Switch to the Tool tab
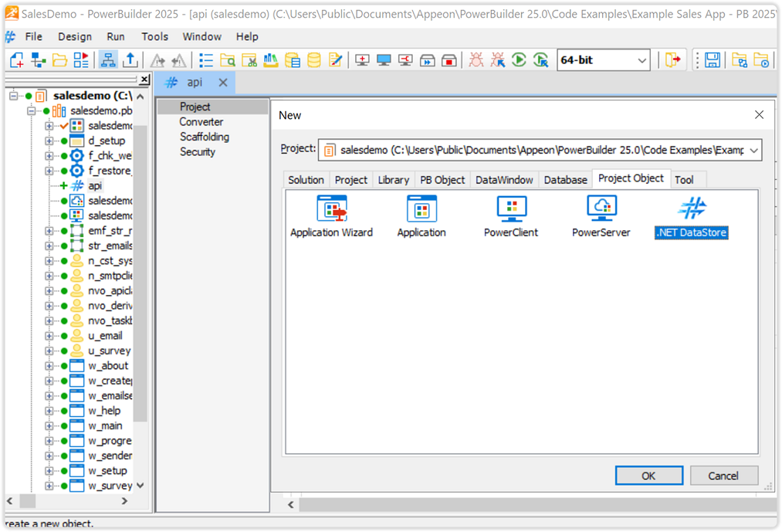Screen dimensions: 782x532 [684, 180]
